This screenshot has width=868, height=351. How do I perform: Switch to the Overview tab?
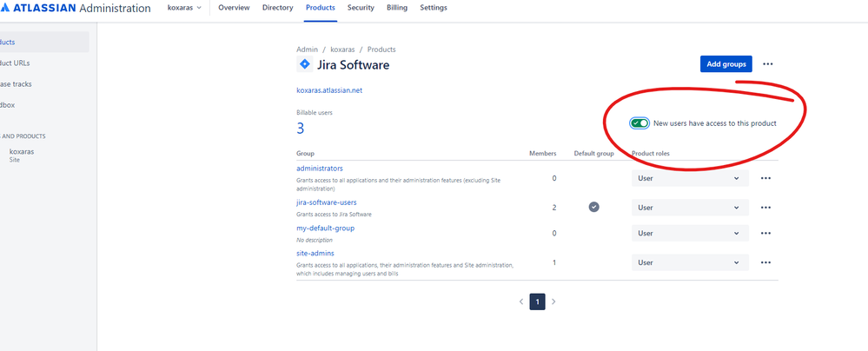(234, 8)
